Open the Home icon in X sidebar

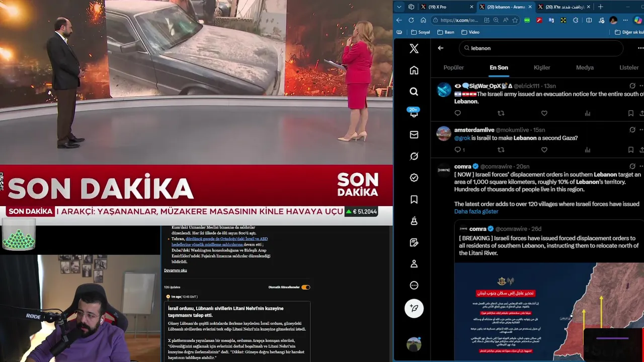click(414, 70)
